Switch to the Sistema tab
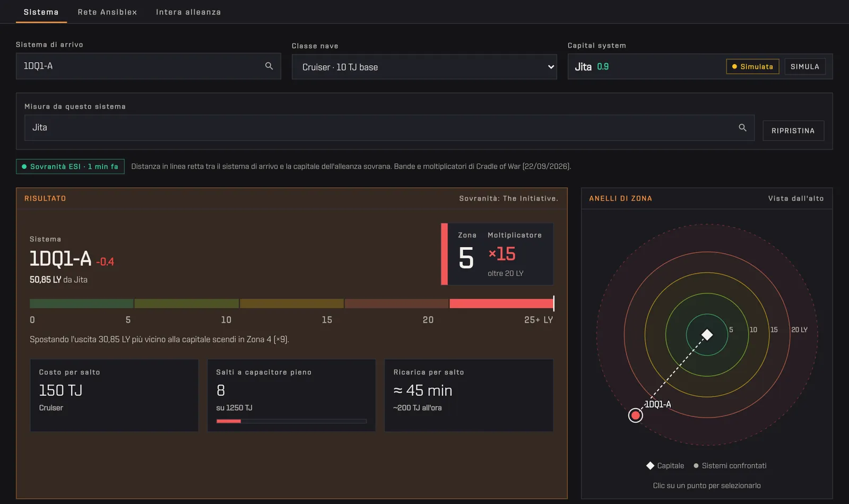This screenshot has height=504, width=849. 41,12
